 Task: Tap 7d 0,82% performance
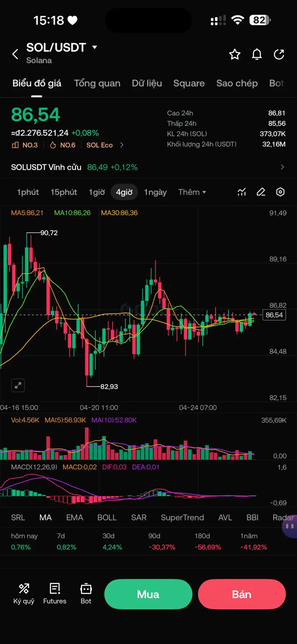pyautogui.click(x=66, y=541)
